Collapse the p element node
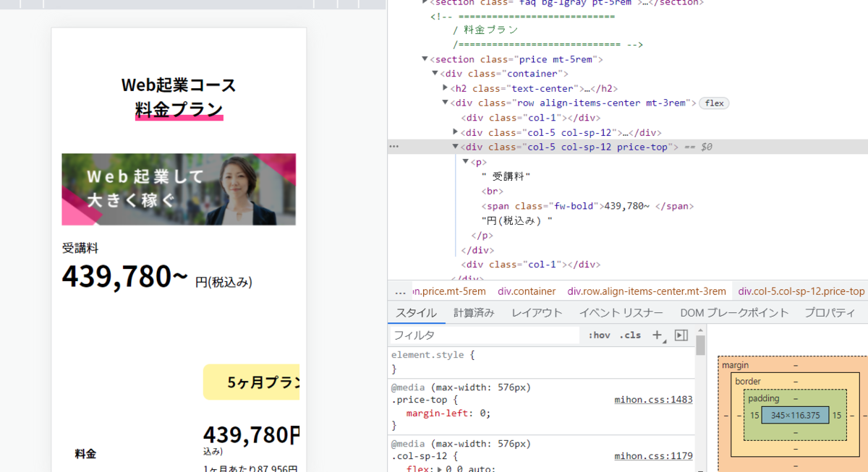This screenshot has height=472, width=868. click(466, 161)
